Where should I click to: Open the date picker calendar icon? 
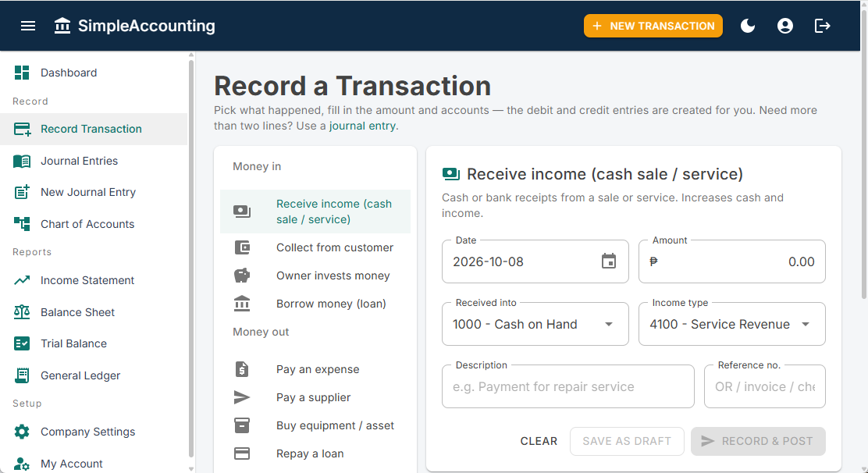609,261
